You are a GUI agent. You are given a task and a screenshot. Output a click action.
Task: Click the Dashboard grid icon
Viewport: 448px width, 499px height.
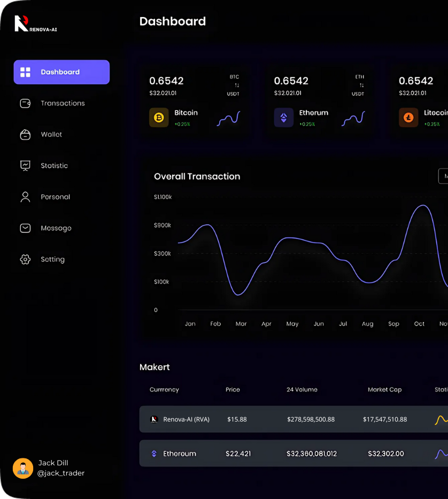[25, 72]
